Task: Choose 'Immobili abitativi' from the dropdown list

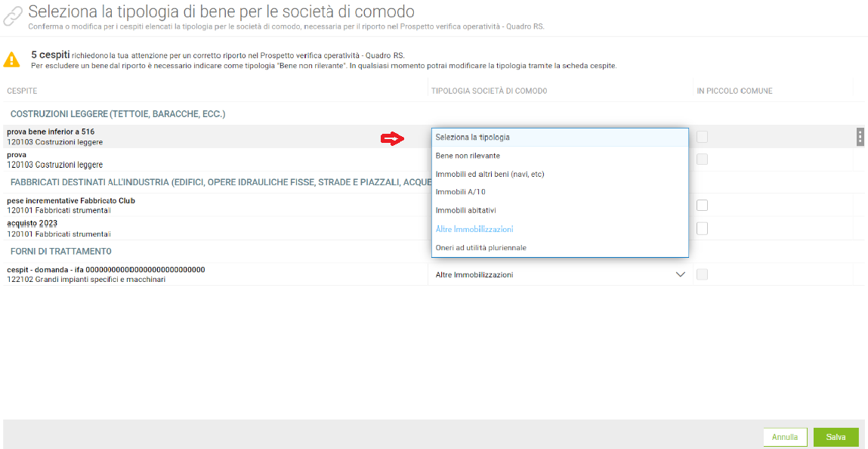Action: 560,211
